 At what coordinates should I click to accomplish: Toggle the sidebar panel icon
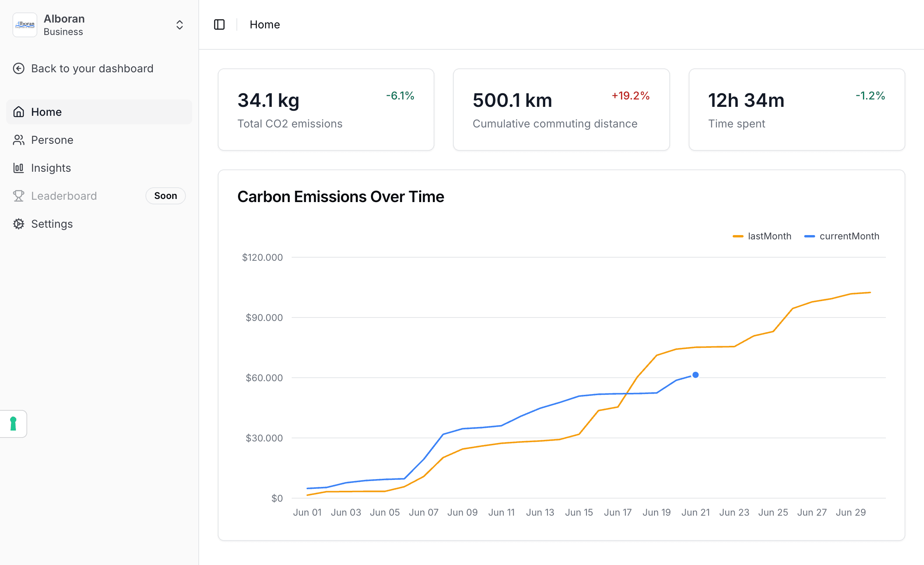pos(219,24)
